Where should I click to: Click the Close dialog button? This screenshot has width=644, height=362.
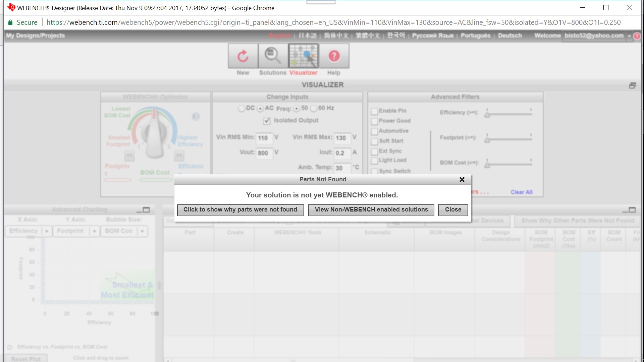pos(453,210)
